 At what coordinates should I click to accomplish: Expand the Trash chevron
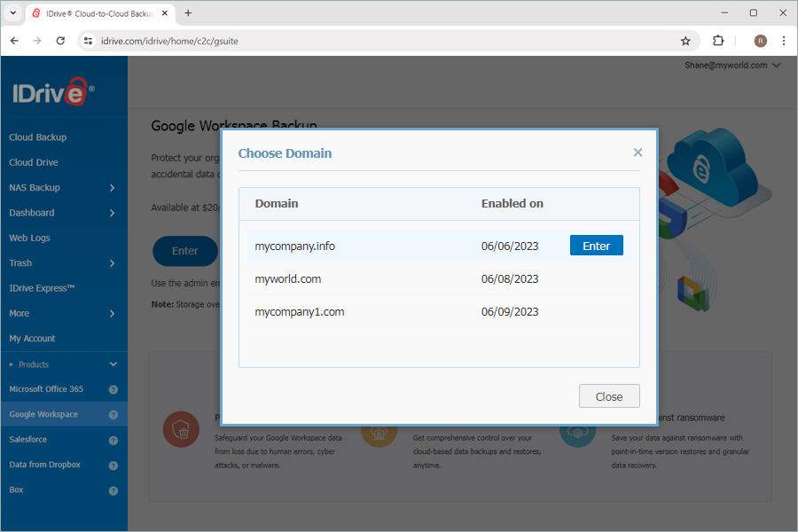[x=112, y=263]
